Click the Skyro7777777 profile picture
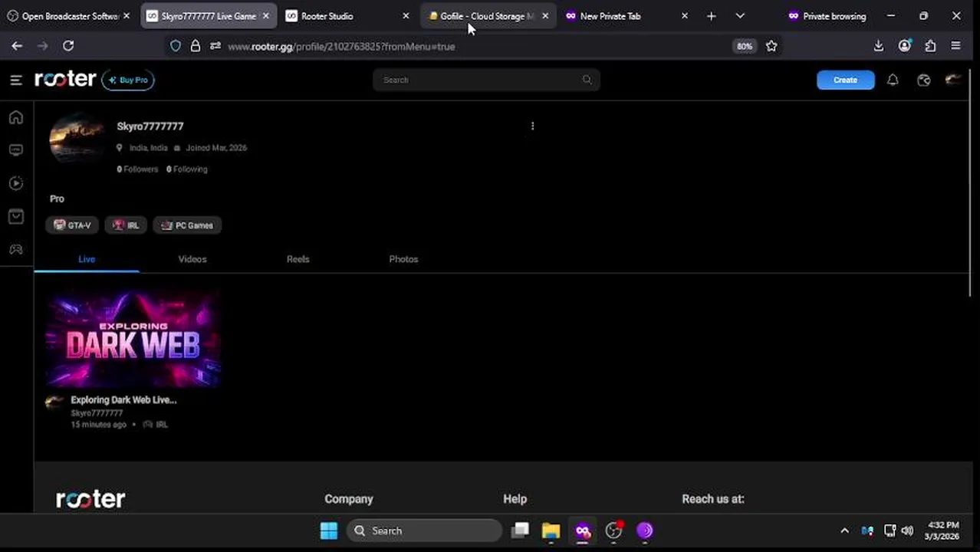Screen dimensions: 980x552 [x=77, y=139]
